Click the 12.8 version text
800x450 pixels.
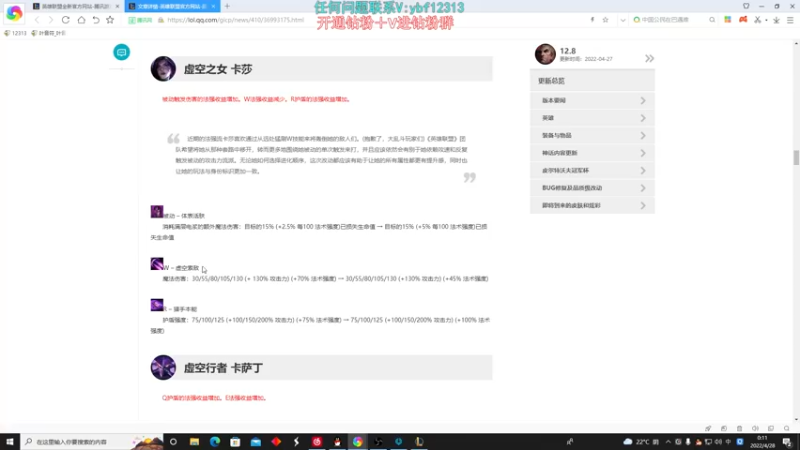pyautogui.click(x=568, y=51)
